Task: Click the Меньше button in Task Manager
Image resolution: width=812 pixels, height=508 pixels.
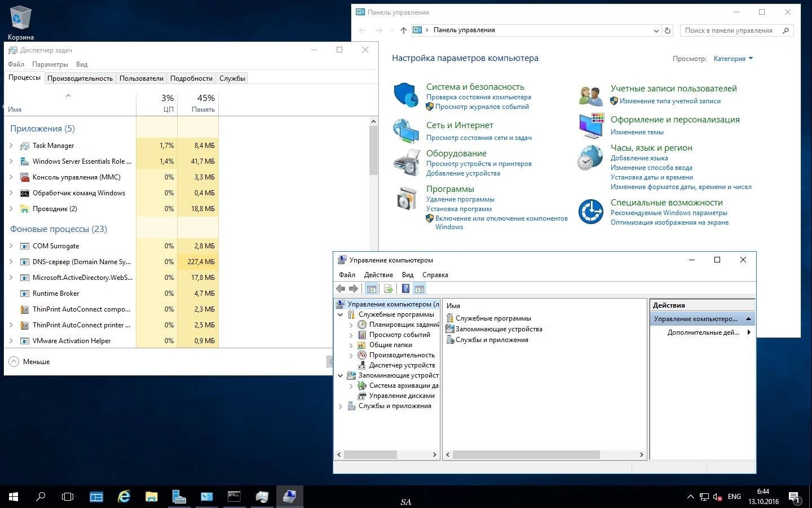Action: (30, 362)
